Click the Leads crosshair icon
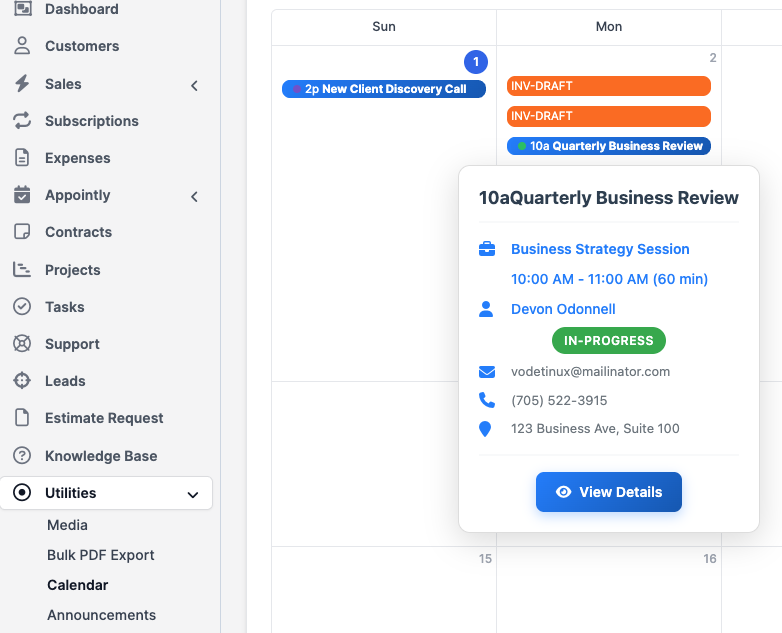This screenshot has width=782, height=633. pos(22,381)
